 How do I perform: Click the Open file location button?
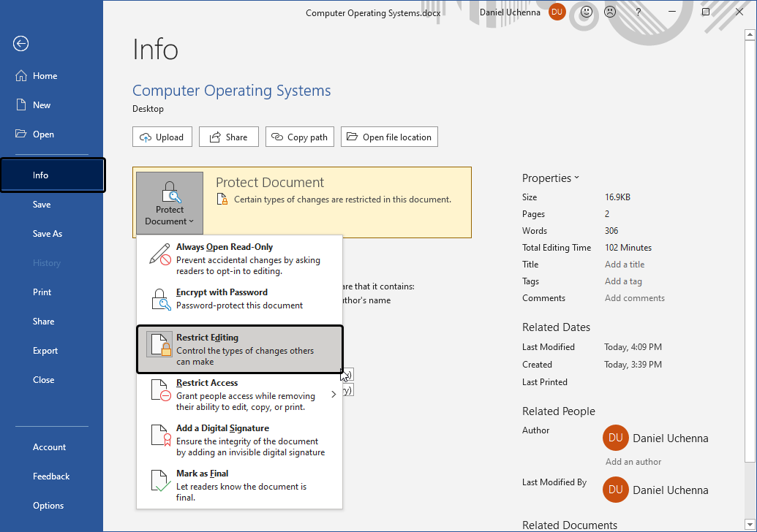[x=389, y=137]
